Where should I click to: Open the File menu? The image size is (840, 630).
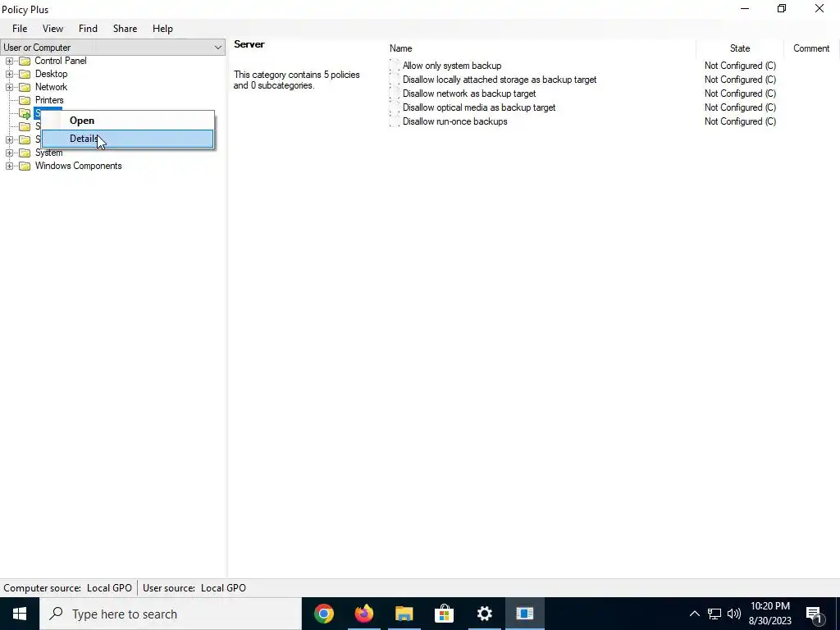[20, 29]
